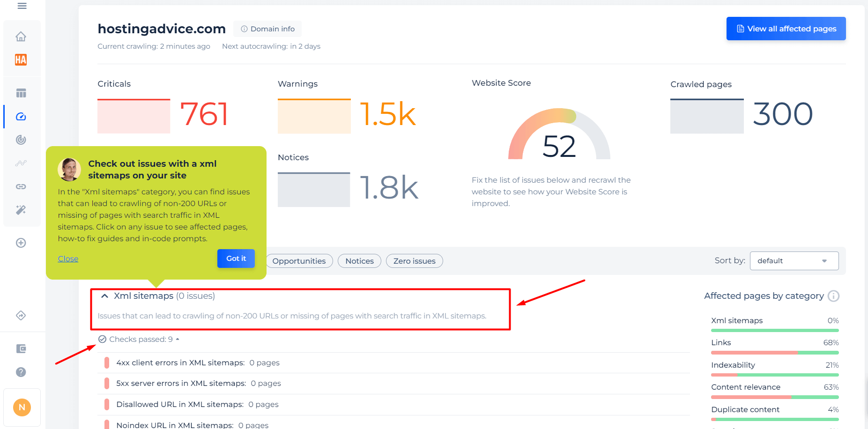Image resolution: width=868 pixels, height=429 pixels.
Task: Click the Warnings 1.5k count
Action: click(388, 114)
